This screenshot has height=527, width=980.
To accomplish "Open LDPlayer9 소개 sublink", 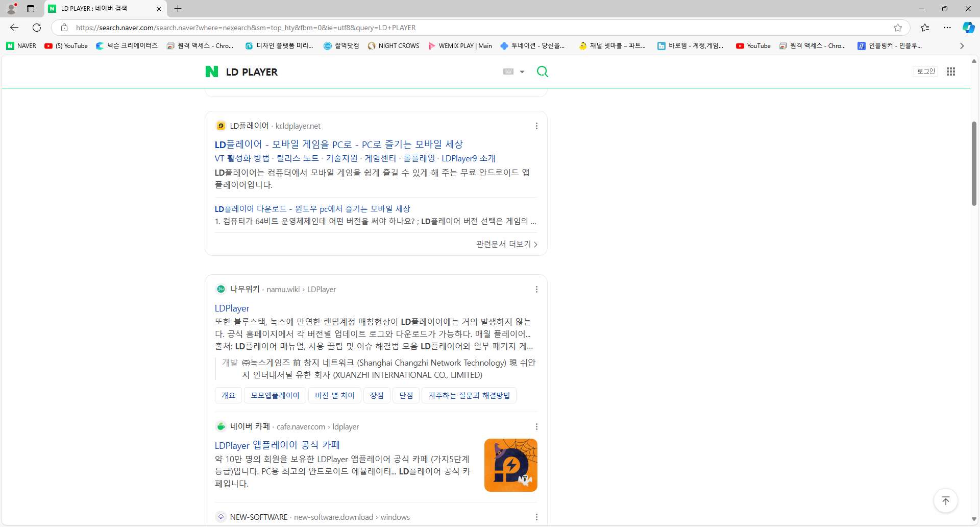I will coord(469,159).
